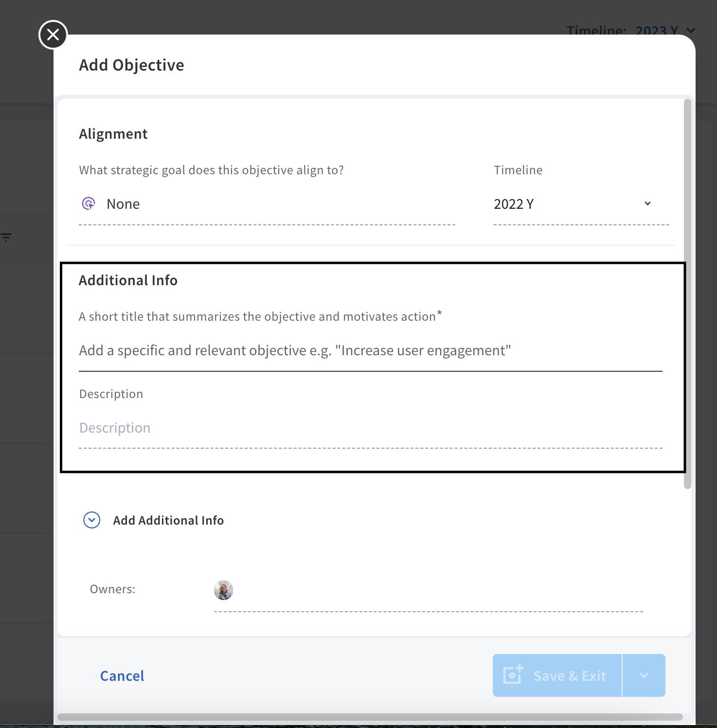Click the Description text field

[371, 428]
